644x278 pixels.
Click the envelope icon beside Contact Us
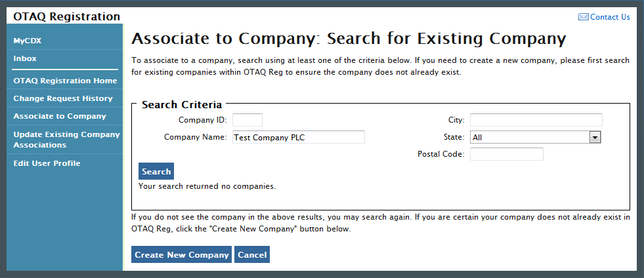coord(583,17)
